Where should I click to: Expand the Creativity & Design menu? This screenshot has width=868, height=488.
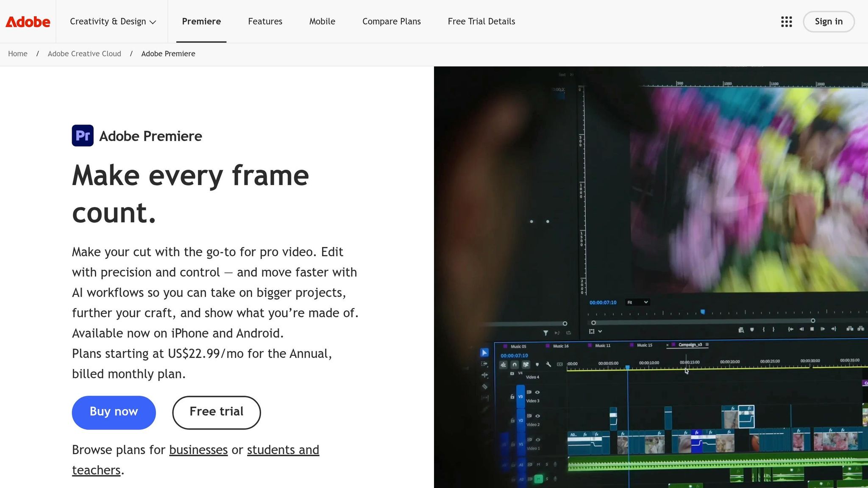(113, 22)
